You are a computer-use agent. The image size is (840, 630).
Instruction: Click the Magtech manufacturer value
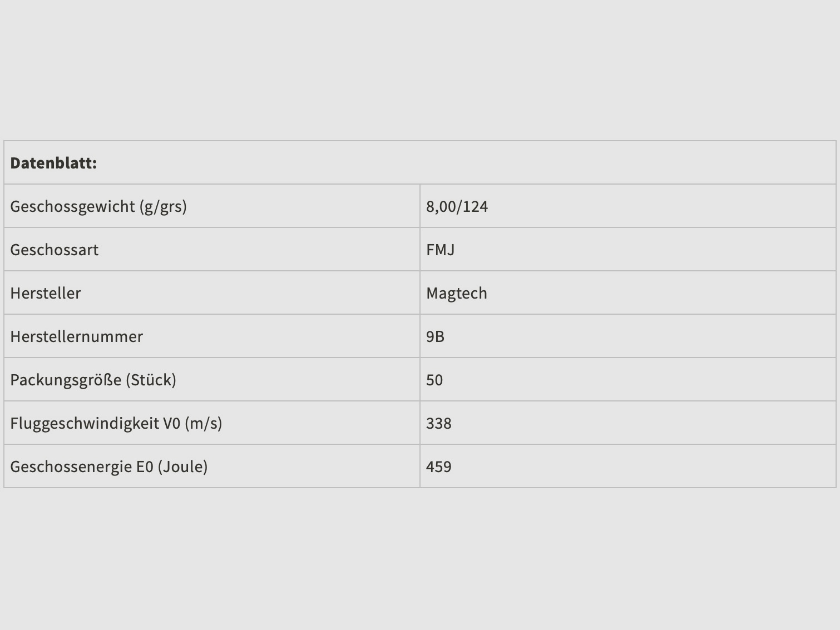[x=456, y=293]
